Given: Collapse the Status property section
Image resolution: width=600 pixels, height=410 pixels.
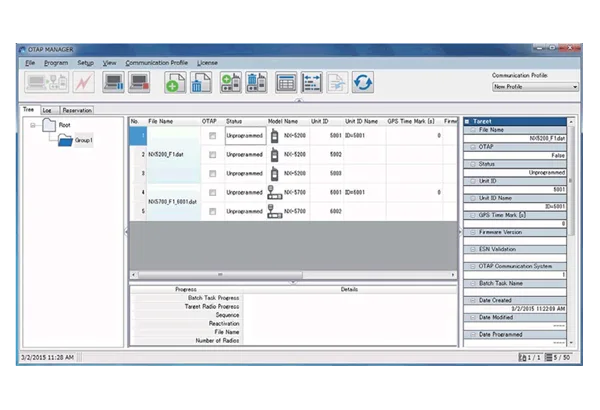Looking at the screenshot, I should point(473,164).
